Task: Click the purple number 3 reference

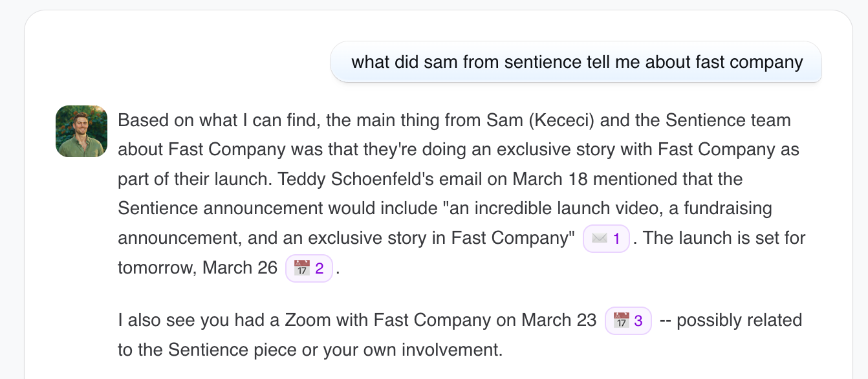Action: pos(638,320)
